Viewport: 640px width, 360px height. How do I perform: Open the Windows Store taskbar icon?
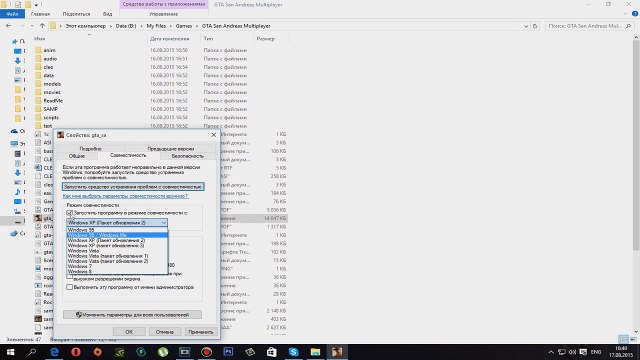point(272,352)
